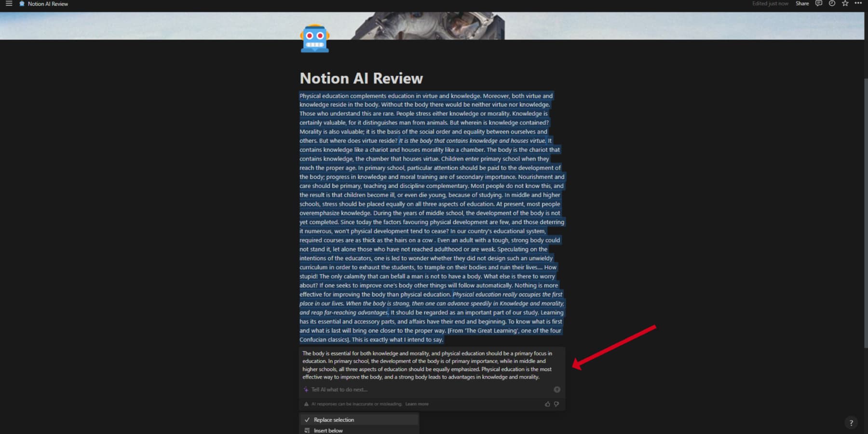Give thumbs down to AI response

tap(556, 404)
